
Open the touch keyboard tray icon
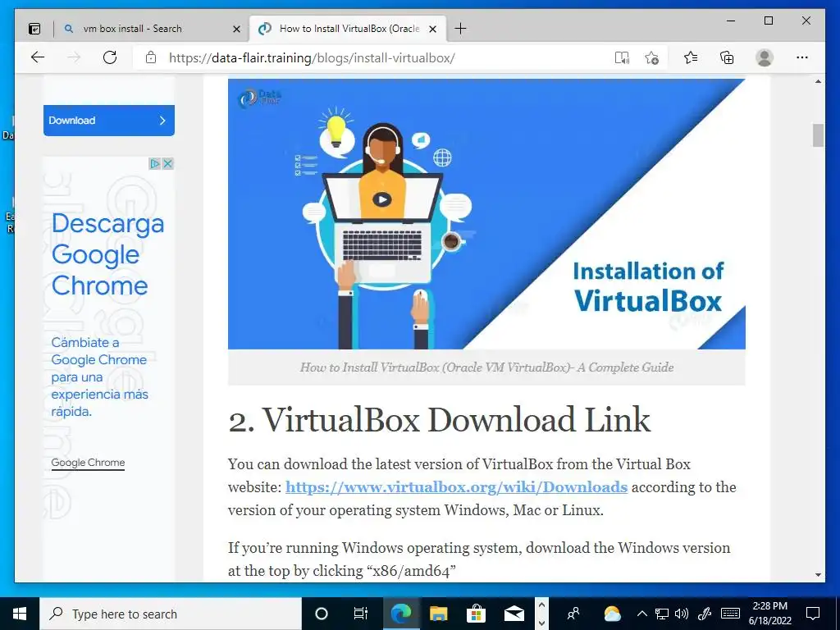coord(730,614)
